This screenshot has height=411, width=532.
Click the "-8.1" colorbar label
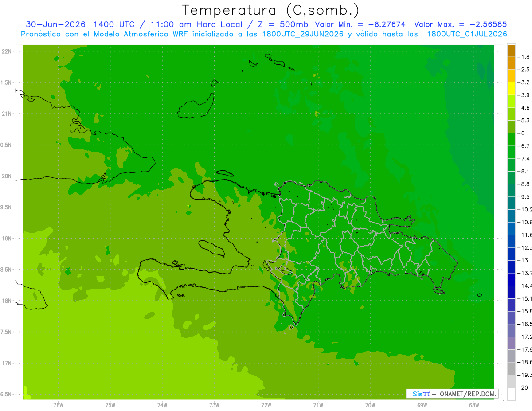point(523,171)
